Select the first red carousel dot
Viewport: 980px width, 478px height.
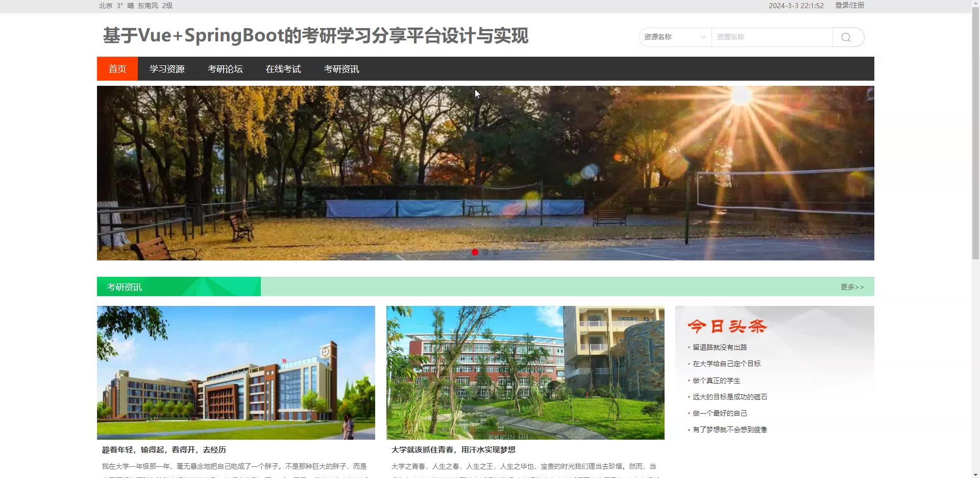click(475, 252)
